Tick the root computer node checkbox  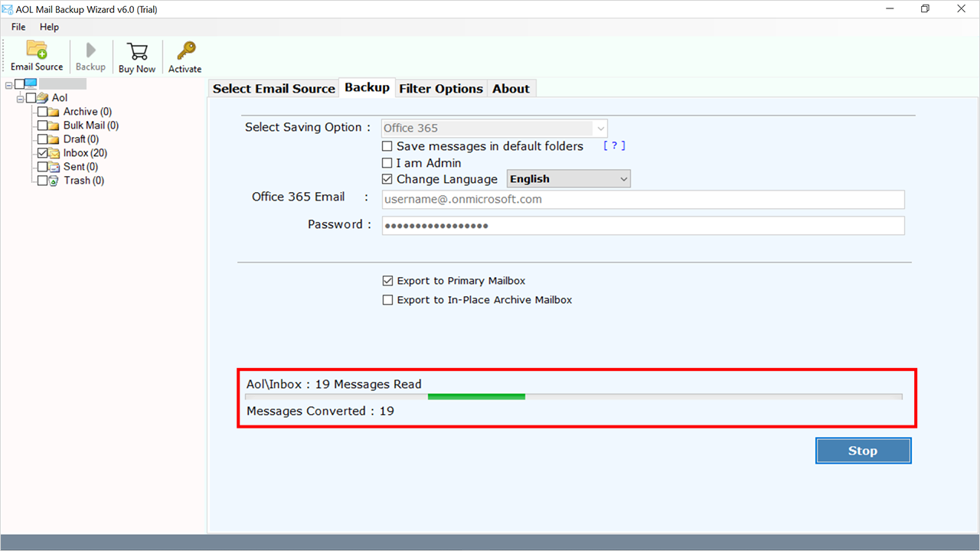pos(19,84)
